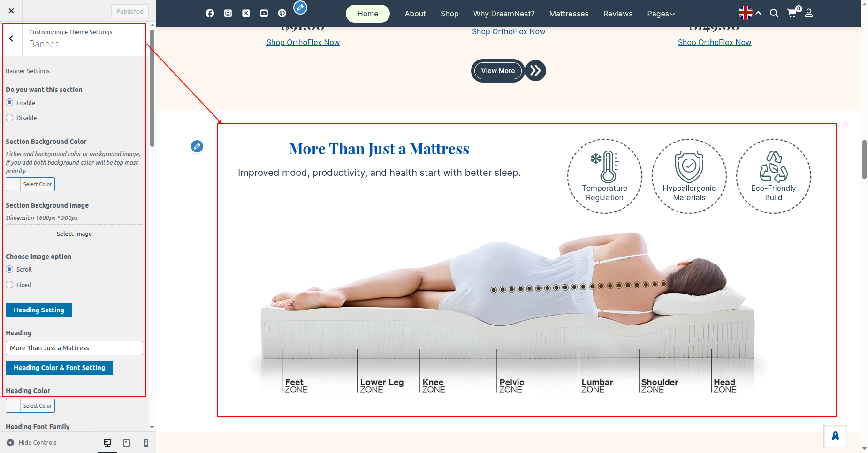Screen dimensions: 868x453
Task: Navigate to Why DreamNest? page
Action: click(x=503, y=14)
